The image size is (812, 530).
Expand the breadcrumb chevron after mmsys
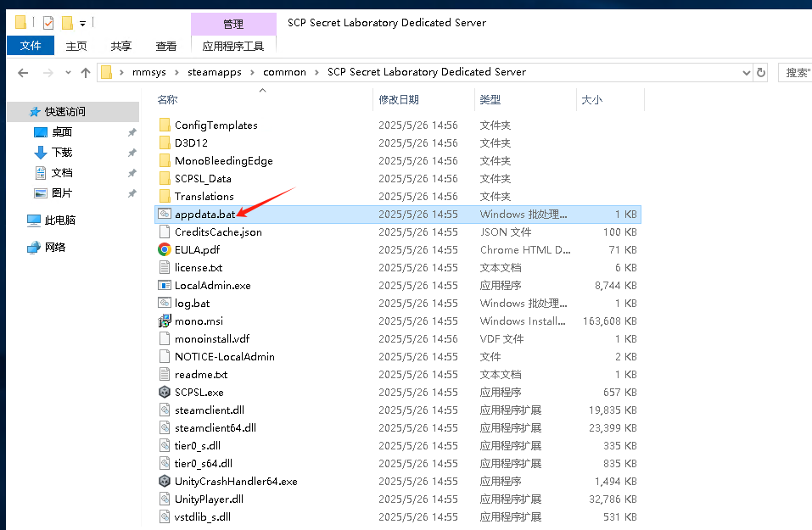[x=176, y=72]
